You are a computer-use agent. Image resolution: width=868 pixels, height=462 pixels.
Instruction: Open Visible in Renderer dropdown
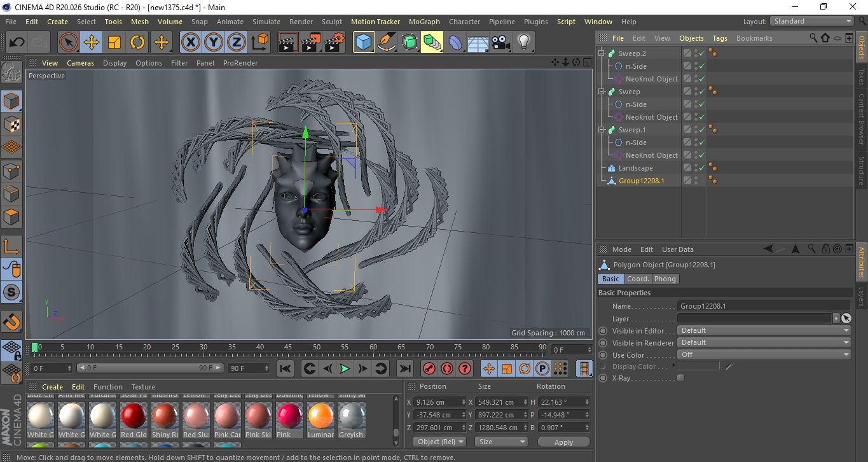point(764,342)
